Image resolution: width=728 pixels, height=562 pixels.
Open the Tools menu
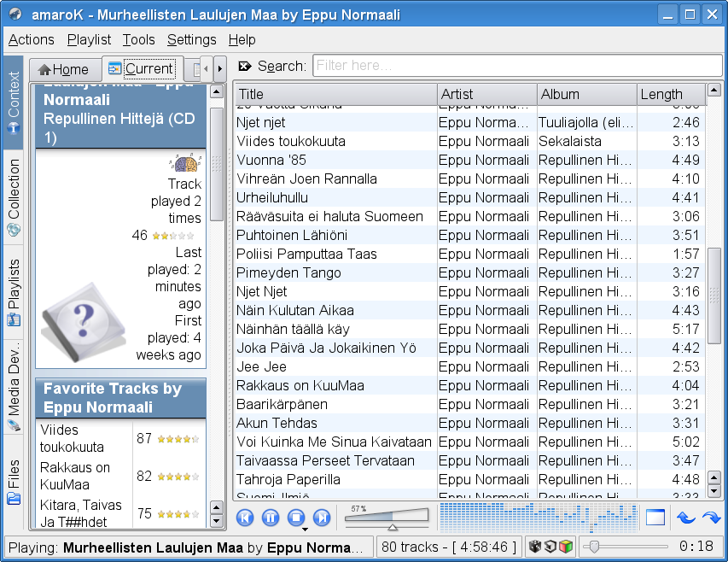click(138, 39)
